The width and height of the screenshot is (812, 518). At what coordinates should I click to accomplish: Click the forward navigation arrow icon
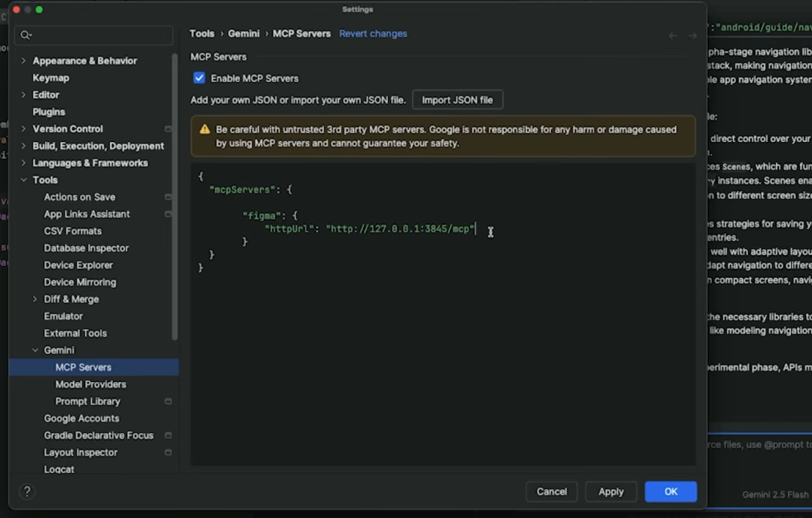click(x=692, y=36)
